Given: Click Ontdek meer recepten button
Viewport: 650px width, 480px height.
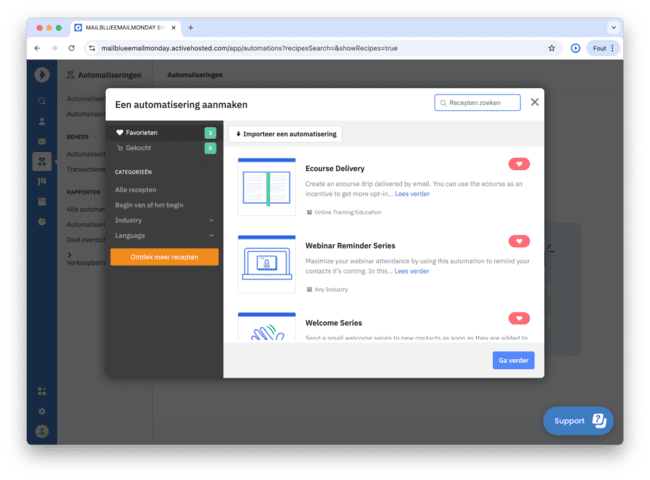Looking at the screenshot, I should [164, 257].
